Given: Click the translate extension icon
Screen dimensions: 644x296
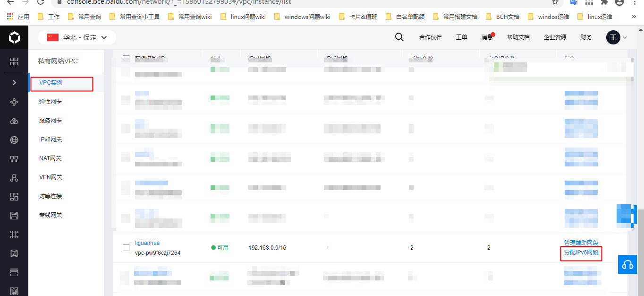Looking at the screenshot, I should [574, 2].
